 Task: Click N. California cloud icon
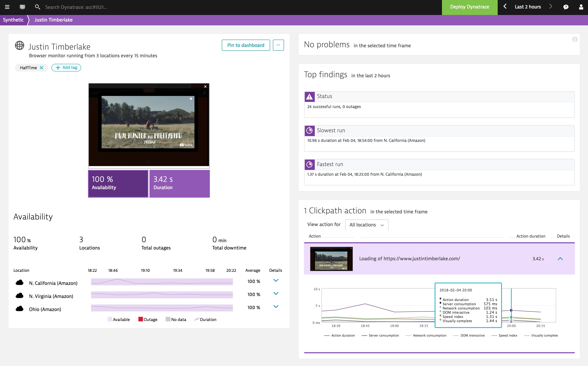[x=20, y=283]
